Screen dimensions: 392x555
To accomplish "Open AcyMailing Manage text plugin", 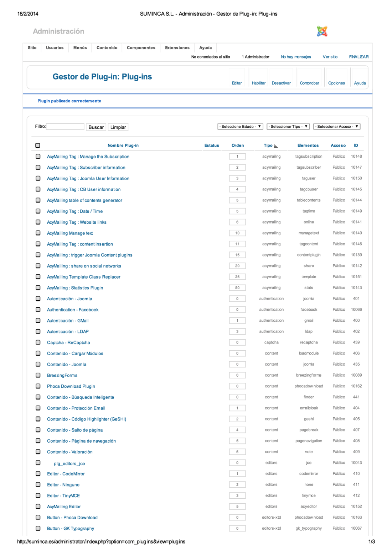I will [70, 233].
